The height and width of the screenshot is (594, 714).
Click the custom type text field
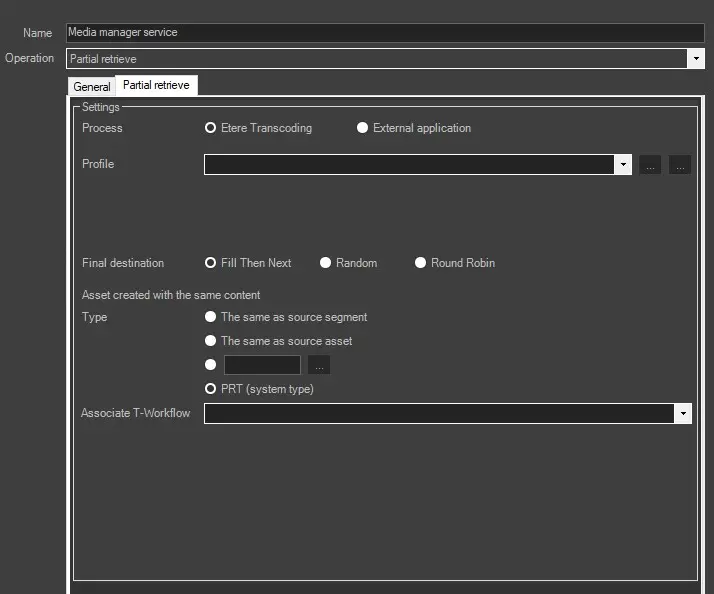coord(262,365)
